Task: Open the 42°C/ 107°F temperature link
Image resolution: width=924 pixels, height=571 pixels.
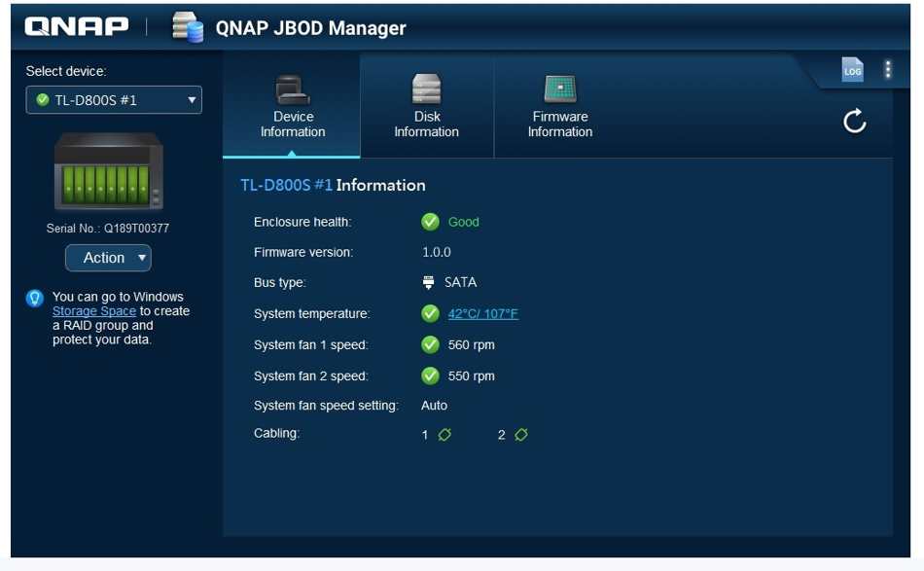Action: [482, 313]
